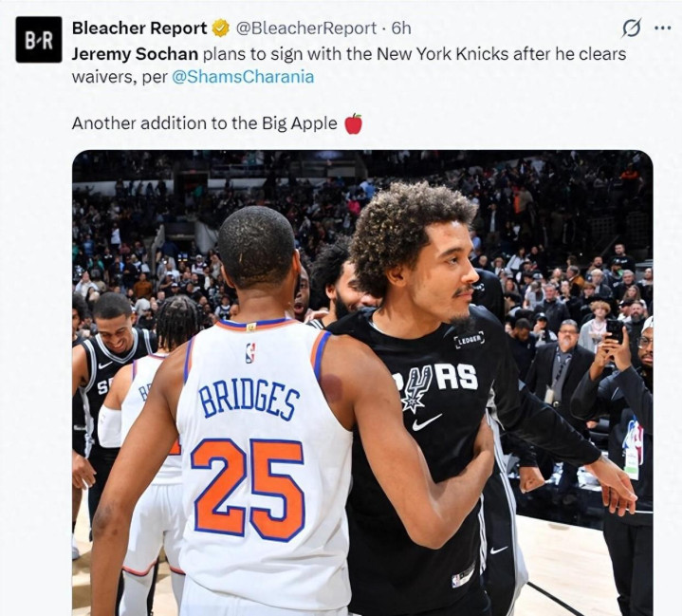Open the B/R profile avatar
The height and width of the screenshot is (616, 682).
(39, 40)
